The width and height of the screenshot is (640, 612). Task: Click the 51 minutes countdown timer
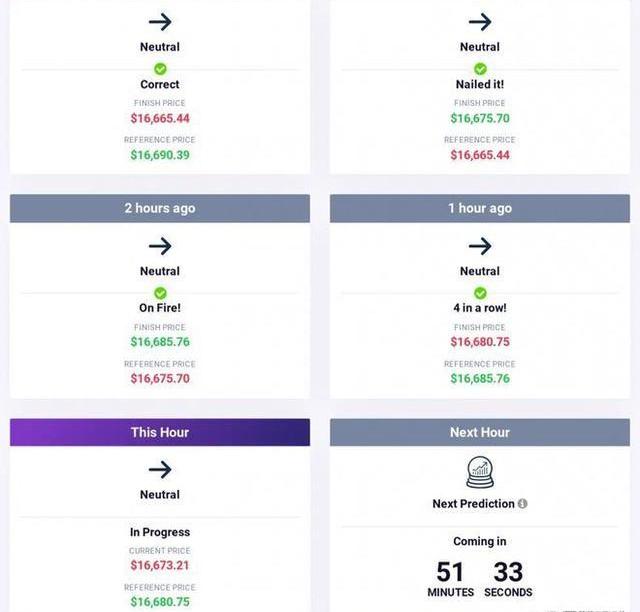(451, 579)
